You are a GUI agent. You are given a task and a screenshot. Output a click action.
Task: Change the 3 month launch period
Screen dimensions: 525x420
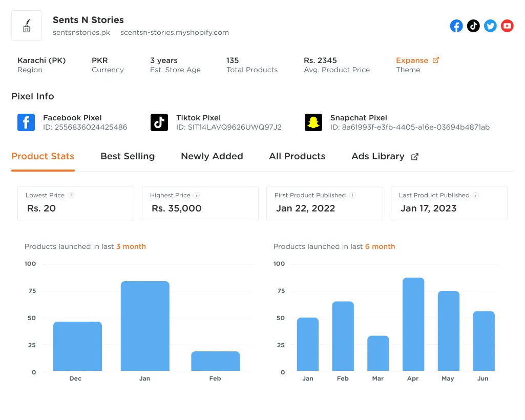(131, 246)
